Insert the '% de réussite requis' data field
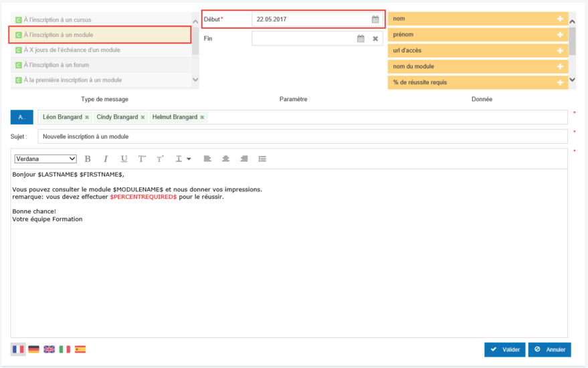This screenshot has width=588, height=368. point(560,82)
